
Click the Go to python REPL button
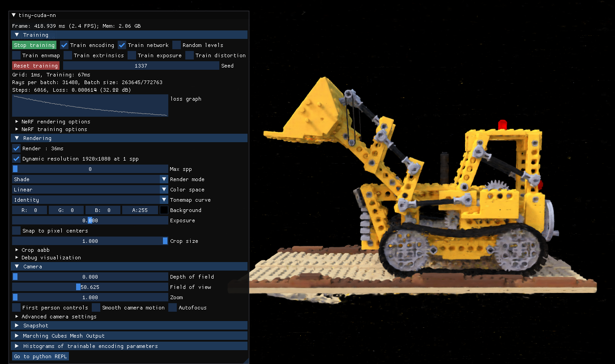click(x=40, y=356)
